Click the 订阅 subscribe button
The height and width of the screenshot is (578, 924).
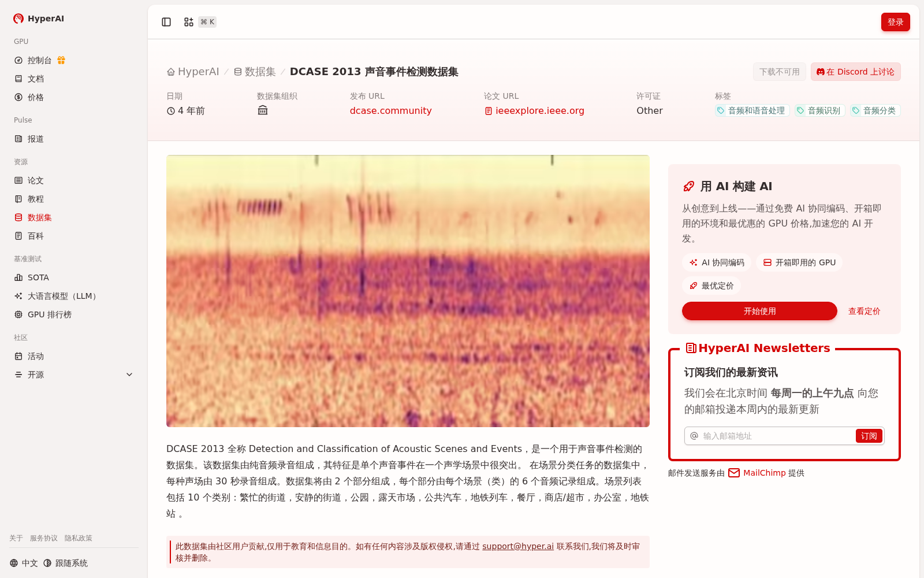[869, 436]
